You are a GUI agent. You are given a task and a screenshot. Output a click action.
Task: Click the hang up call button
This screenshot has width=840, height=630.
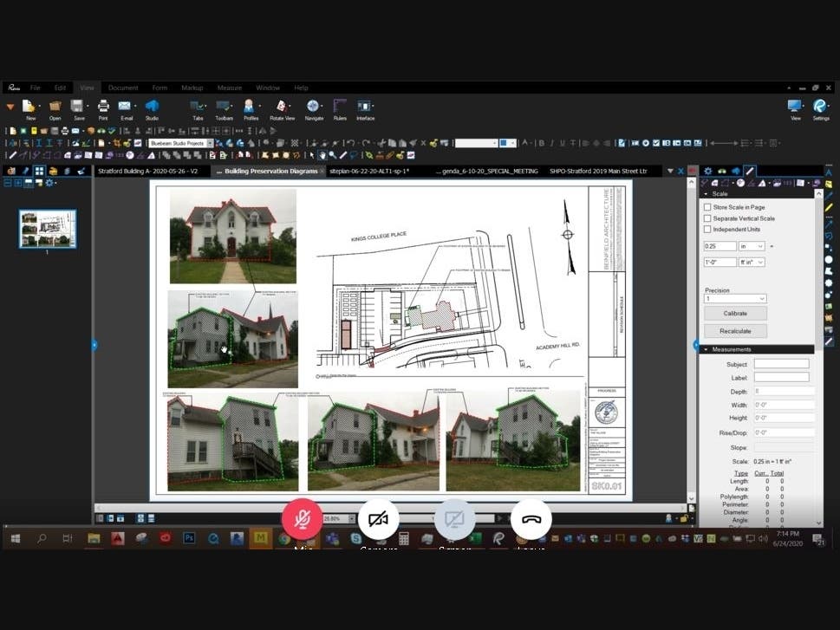[531, 519]
